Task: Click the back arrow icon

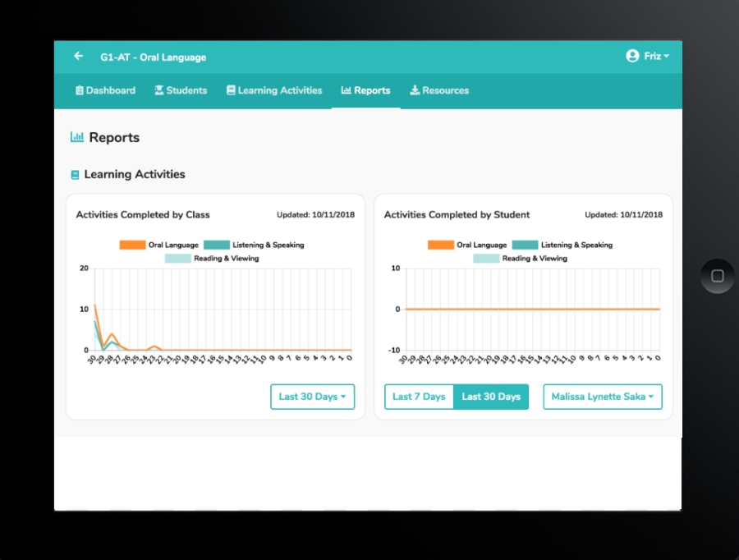Action: (x=79, y=57)
